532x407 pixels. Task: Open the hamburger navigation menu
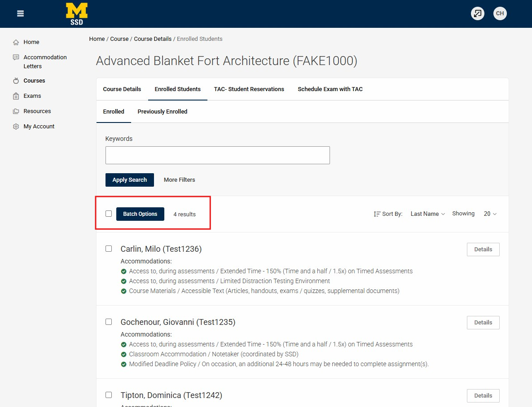tap(20, 13)
